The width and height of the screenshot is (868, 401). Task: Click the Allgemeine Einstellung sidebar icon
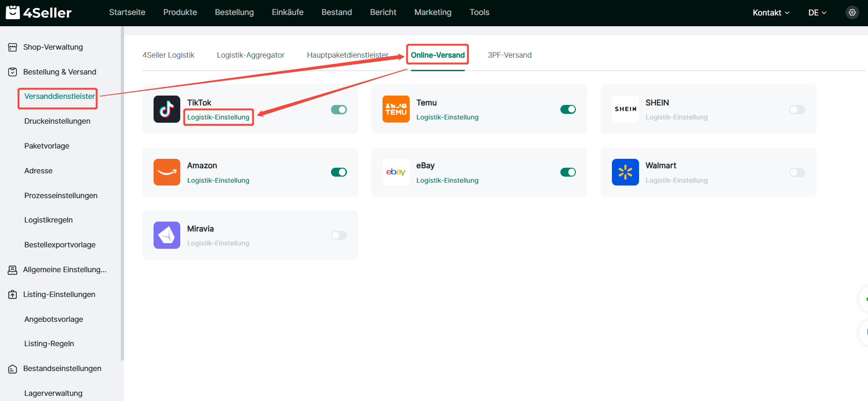coord(13,270)
